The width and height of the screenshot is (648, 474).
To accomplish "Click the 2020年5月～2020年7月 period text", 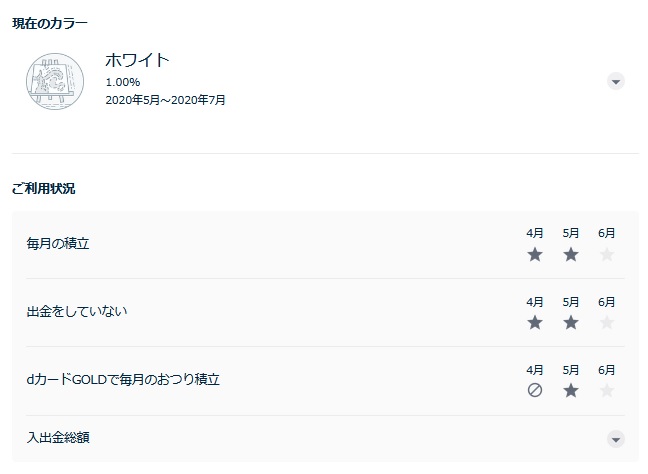I will click(165, 100).
